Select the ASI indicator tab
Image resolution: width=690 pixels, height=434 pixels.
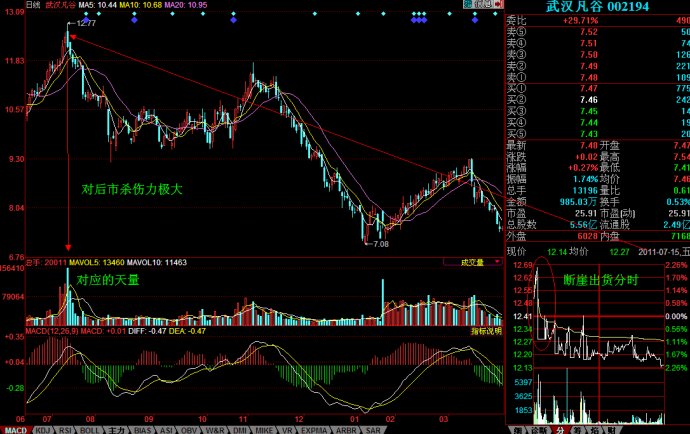click(x=166, y=430)
